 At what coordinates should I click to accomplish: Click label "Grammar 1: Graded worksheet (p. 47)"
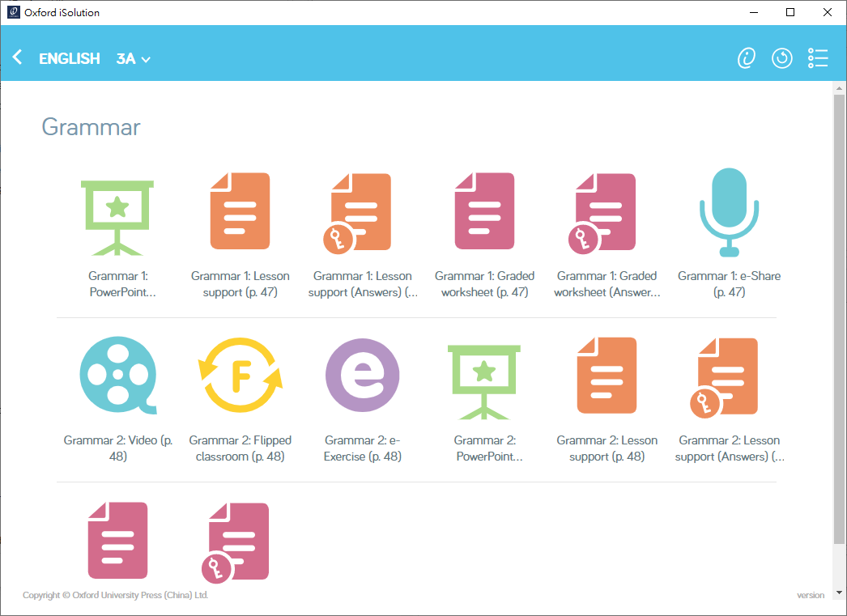coord(484,284)
